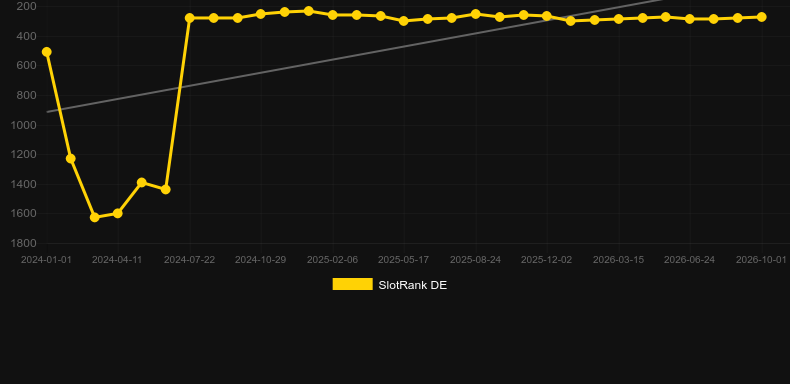
Task: Click the 2025-12-02 x-axis label
Action: (547, 260)
